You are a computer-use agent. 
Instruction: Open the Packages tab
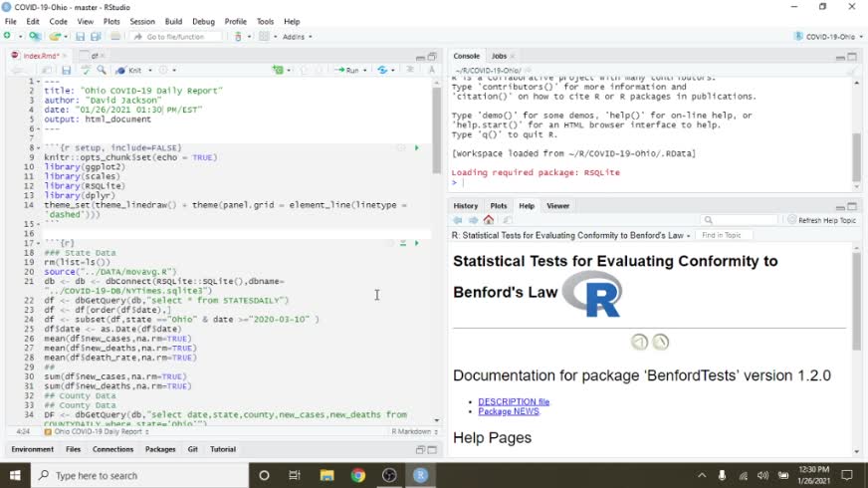[160, 449]
